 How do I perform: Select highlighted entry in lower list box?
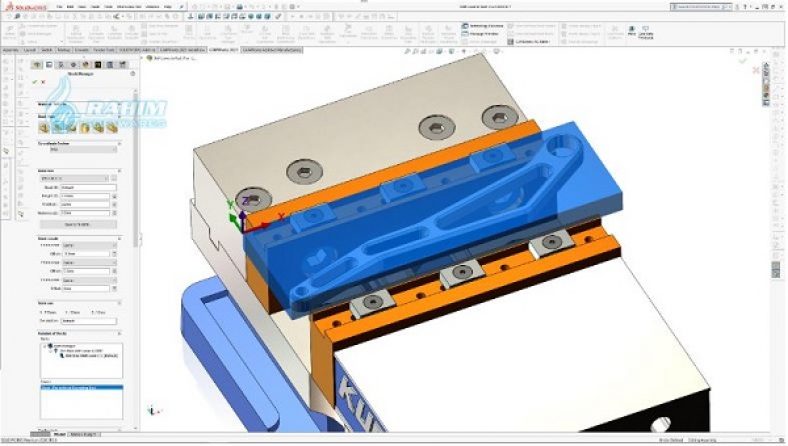pyautogui.click(x=81, y=388)
